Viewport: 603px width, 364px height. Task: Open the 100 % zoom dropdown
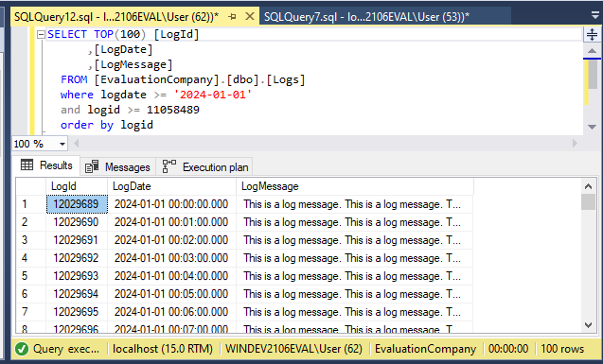(x=62, y=144)
